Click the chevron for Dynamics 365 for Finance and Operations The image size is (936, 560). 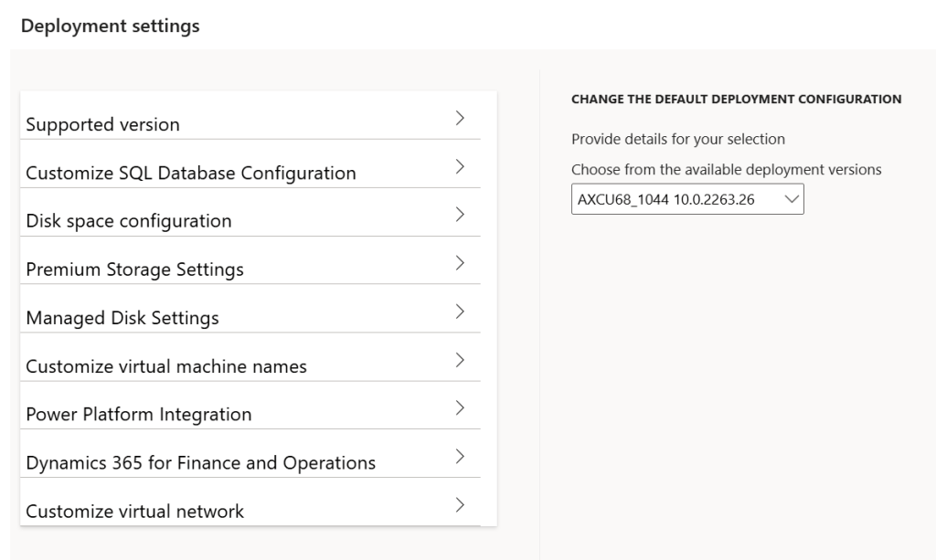tap(461, 458)
